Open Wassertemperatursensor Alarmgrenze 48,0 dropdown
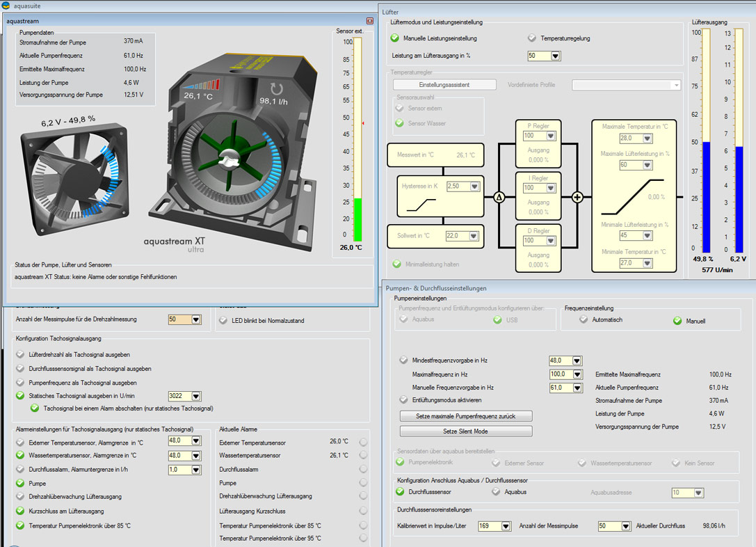 pyautogui.click(x=195, y=455)
